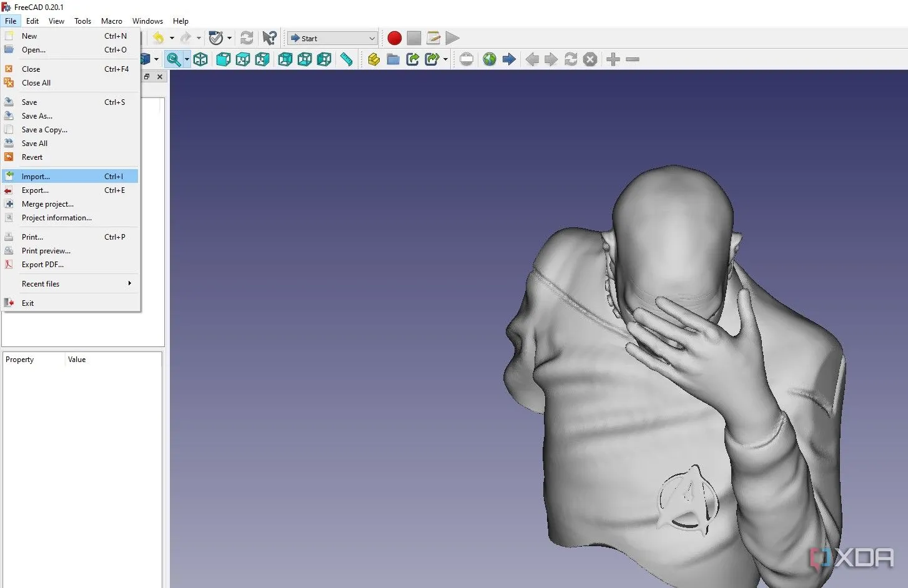
Task: Click Save As... in File menu
Action: click(37, 116)
